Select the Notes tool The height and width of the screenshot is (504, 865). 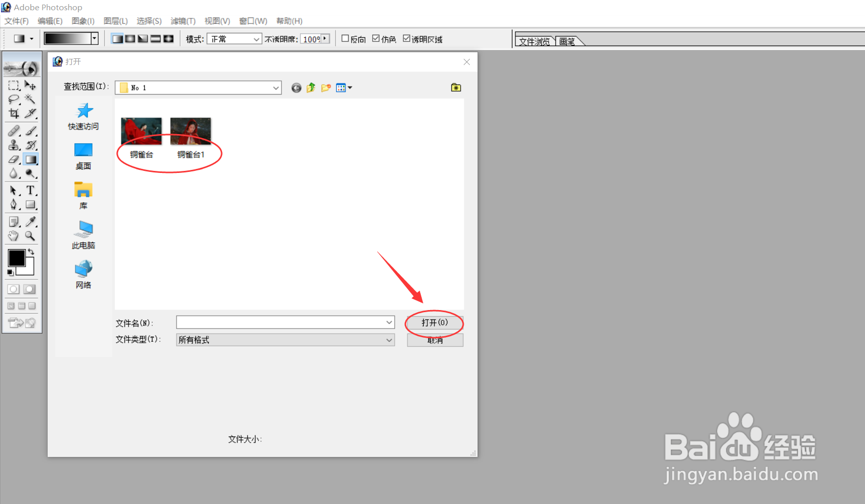[14, 222]
